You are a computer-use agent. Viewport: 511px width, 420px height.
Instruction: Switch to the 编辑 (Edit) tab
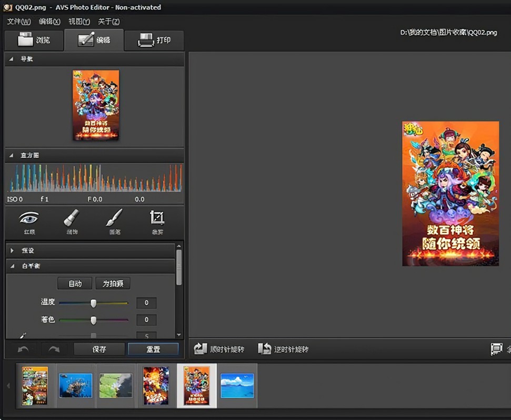click(x=94, y=40)
